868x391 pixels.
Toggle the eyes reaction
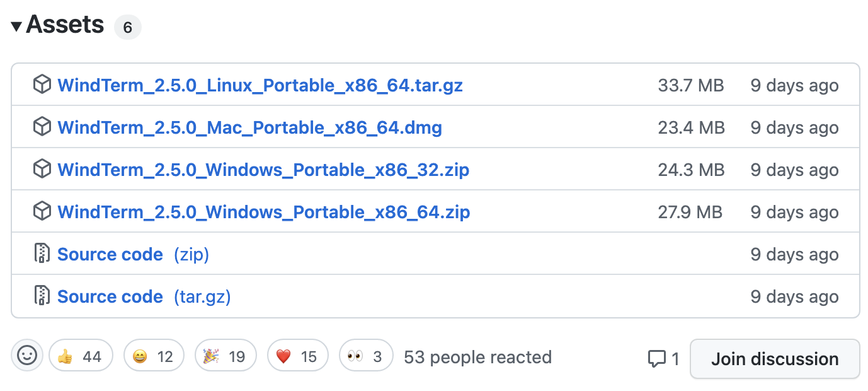pos(365,356)
